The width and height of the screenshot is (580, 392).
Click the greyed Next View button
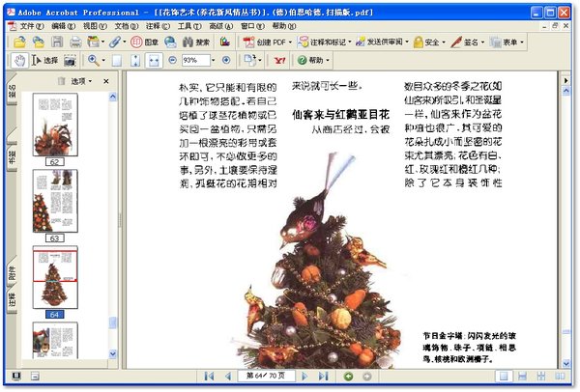367,377
